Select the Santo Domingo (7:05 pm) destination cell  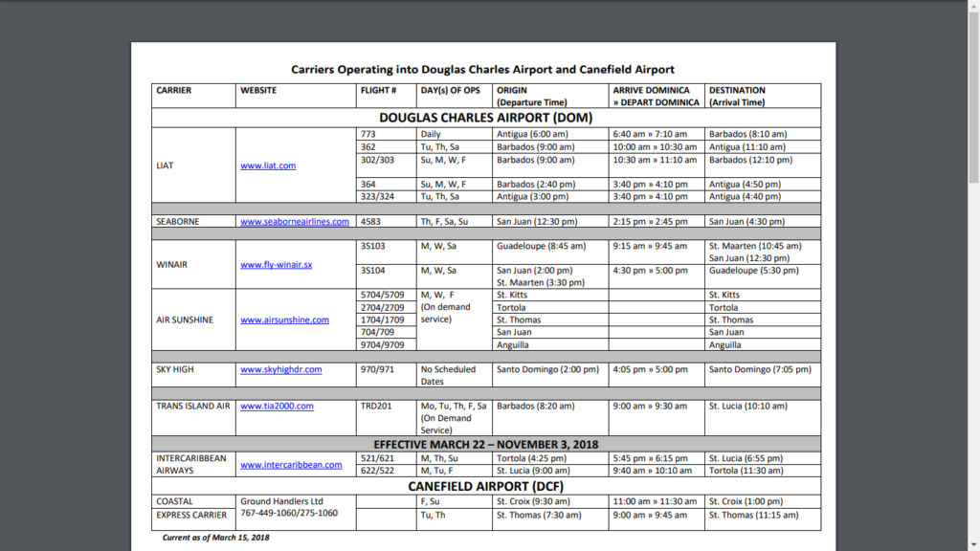[x=763, y=375]
